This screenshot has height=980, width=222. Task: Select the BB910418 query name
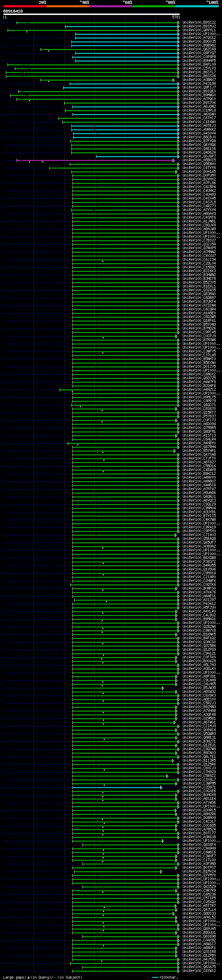13,11
